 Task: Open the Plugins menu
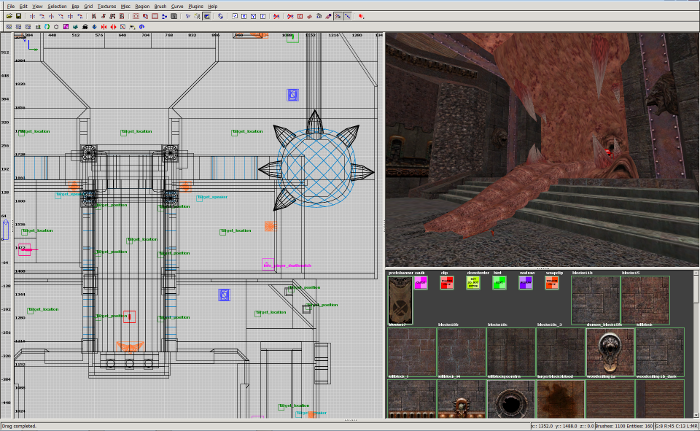196,6
